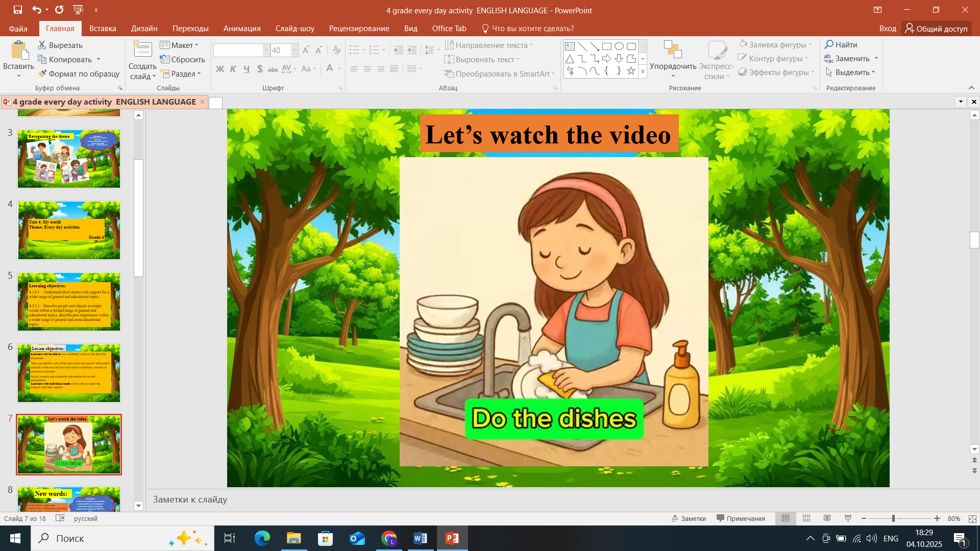Screen dimensions: 980x551
Task: Click the zoom slider handle
Action: pyautogui.click(x=893, y=518)
